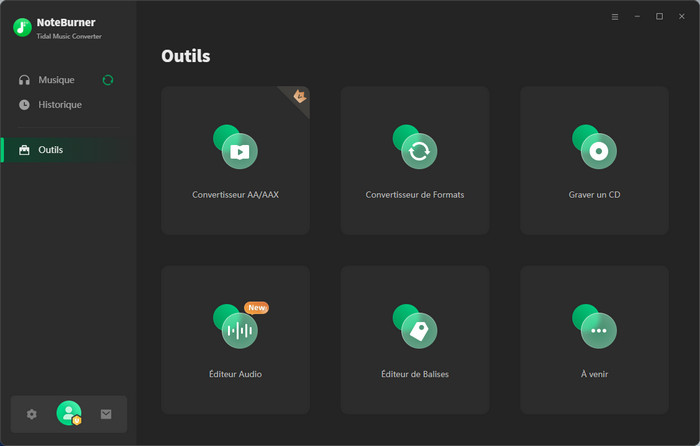Launch the Convertisseur de Formats tool

(418, 151)
